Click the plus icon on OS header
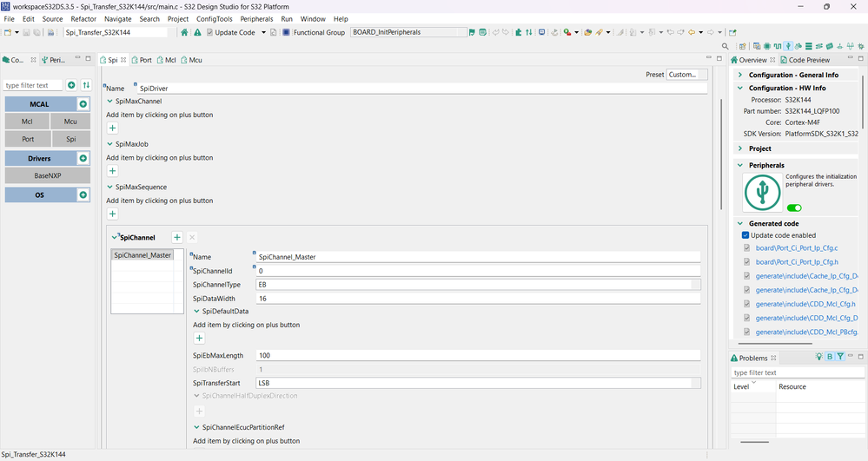This screenshot has height=461, width=868. click(x=83, y=194)
